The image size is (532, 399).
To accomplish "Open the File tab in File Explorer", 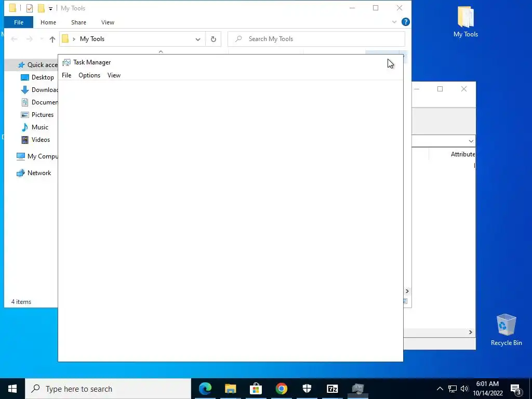I will [19, 22].
